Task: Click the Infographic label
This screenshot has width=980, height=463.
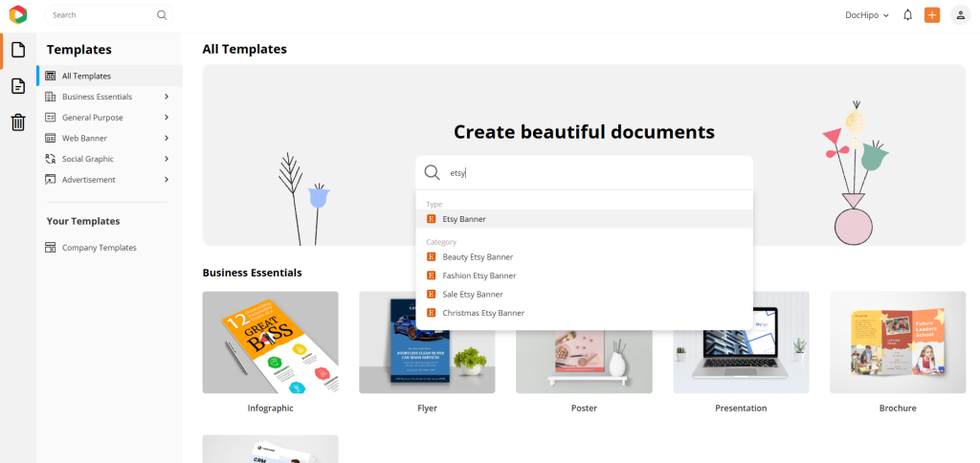Action: point(270,408)
